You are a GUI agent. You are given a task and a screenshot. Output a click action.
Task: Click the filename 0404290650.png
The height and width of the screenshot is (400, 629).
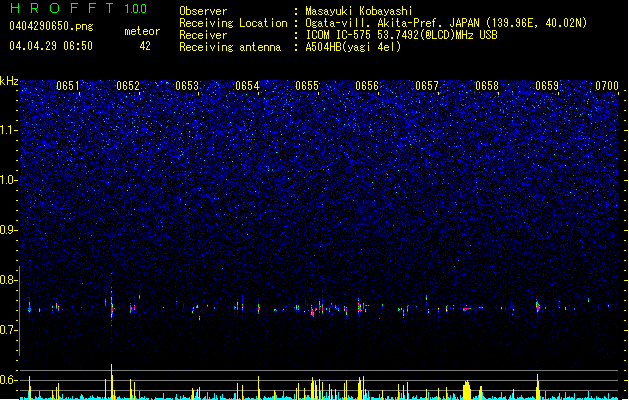pos(51,26)
